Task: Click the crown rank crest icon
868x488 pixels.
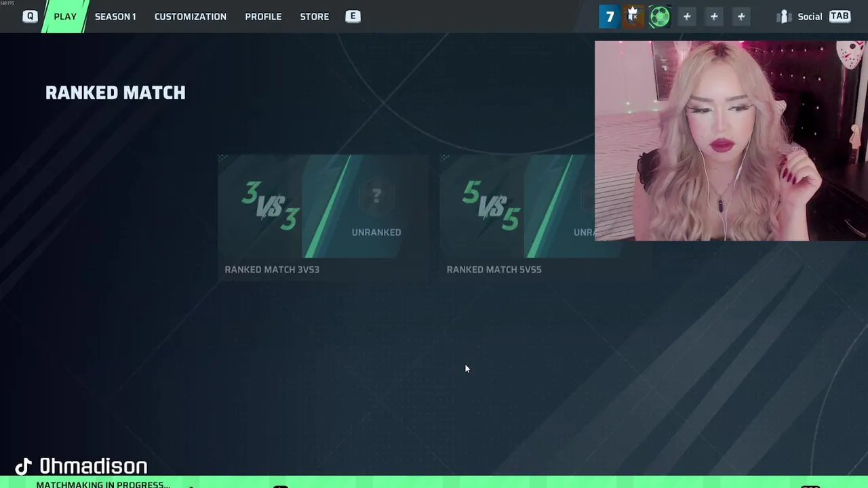Action: tap(633, 16)
